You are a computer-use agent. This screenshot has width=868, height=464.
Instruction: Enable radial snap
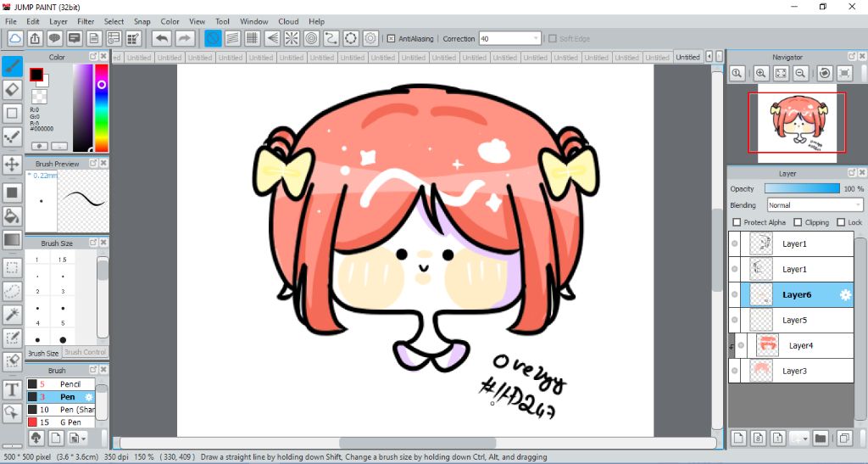292,38
